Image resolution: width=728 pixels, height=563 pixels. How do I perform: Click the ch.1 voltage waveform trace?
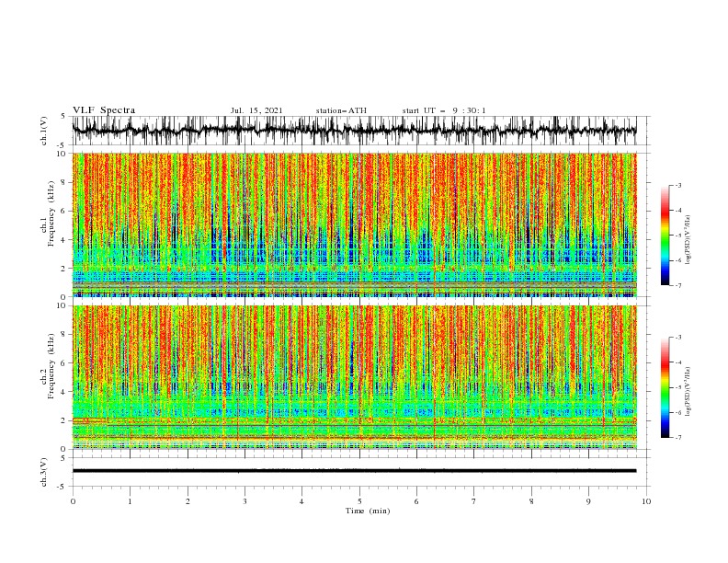(354, 131)
